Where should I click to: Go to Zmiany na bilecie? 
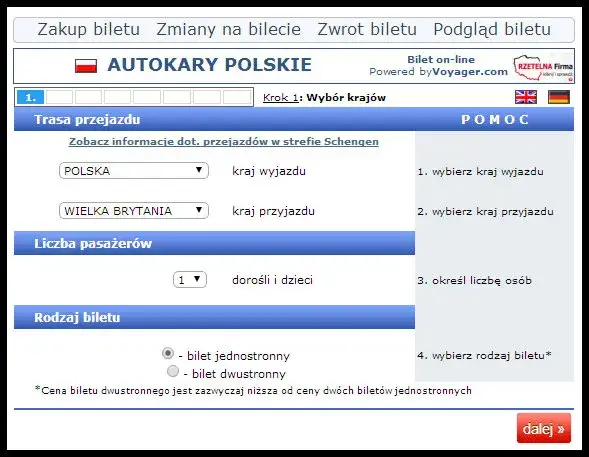(x=228, y=29)
